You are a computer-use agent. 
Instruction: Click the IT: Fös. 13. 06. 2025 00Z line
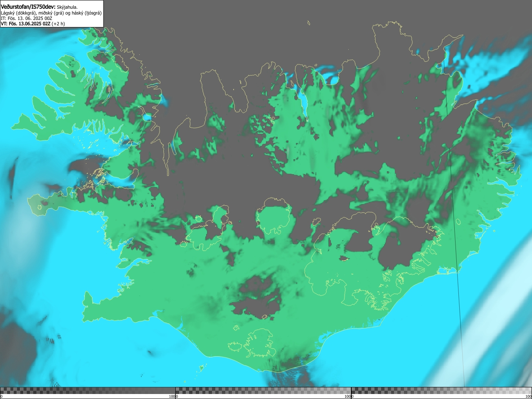pyautogui.click(x=27, y=18)
